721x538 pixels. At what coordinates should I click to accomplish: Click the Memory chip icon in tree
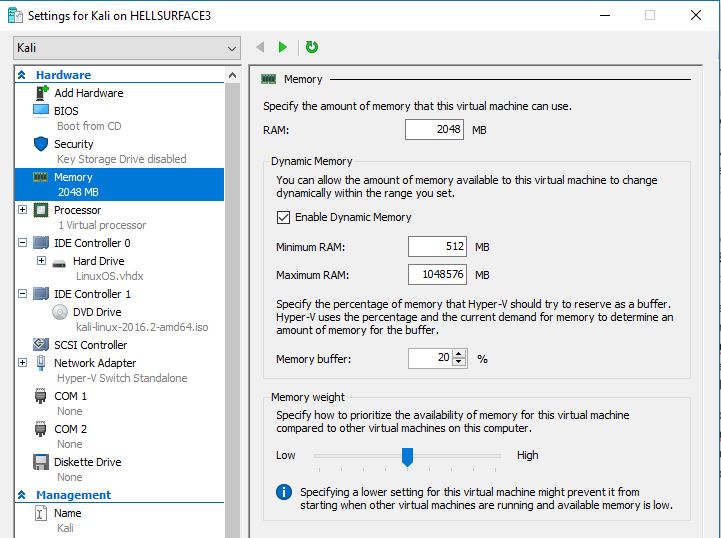(x=40, y=177)
